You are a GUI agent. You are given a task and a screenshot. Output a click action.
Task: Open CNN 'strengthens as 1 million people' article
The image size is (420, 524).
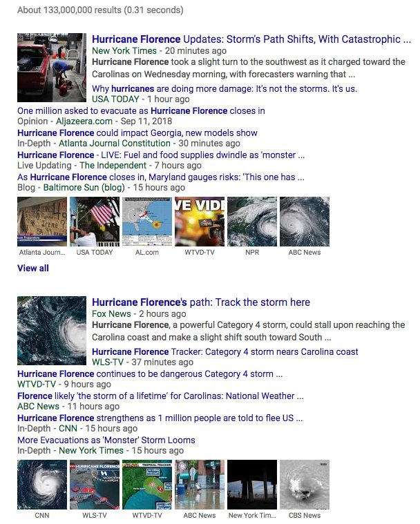click(x=160, y=418)
